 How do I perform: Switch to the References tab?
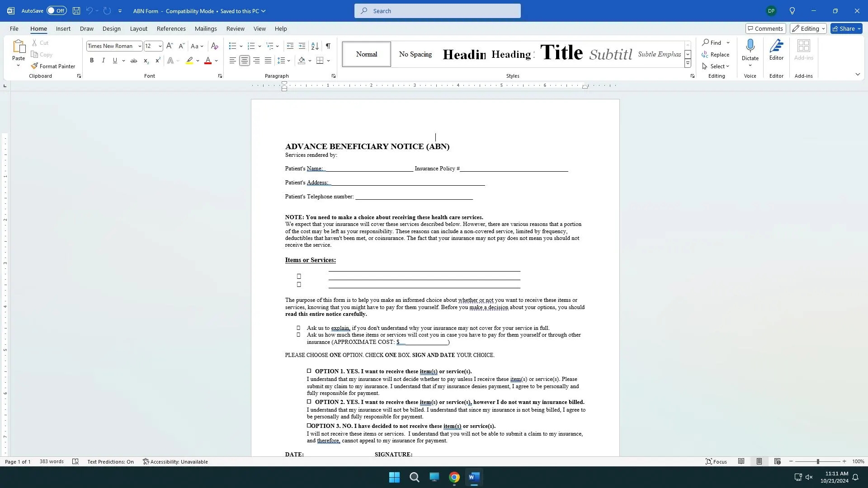tap(171, 28)
